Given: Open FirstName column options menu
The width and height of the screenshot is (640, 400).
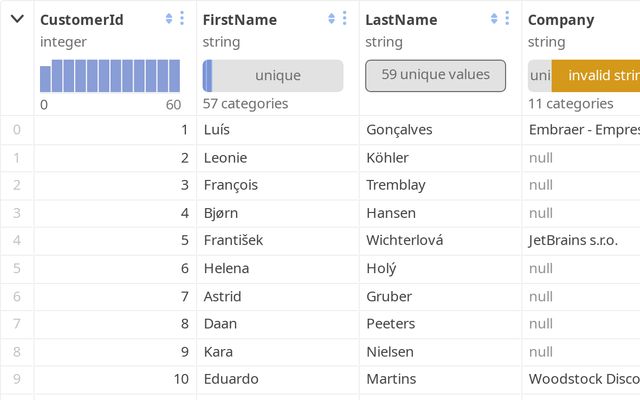Looking at the screenshot, I should [x=345, y=19].
